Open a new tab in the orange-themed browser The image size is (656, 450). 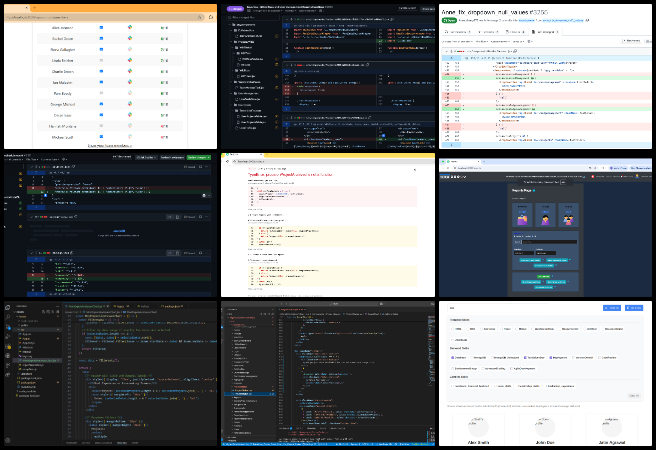tap(34, 8)
